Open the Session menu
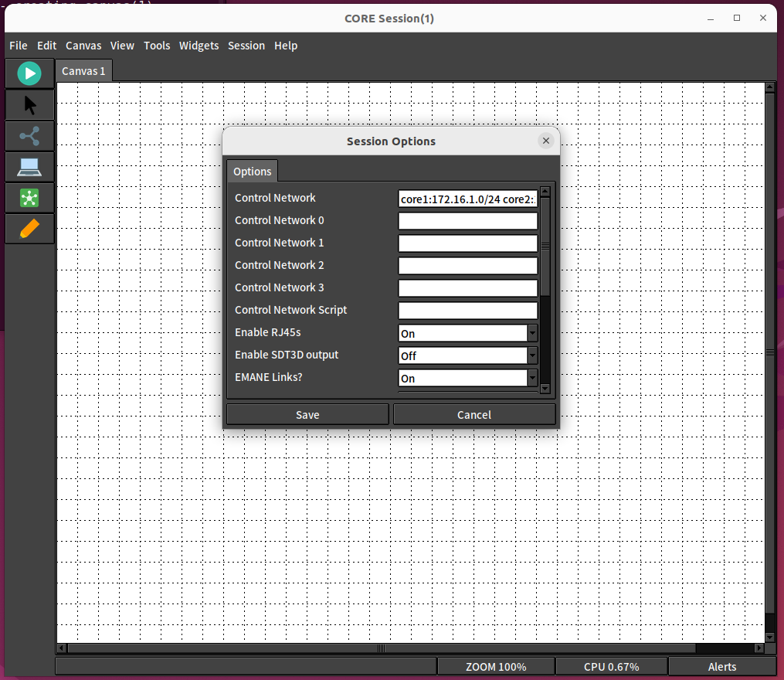This screenshot has width=784, height=680. coord(246,46)
